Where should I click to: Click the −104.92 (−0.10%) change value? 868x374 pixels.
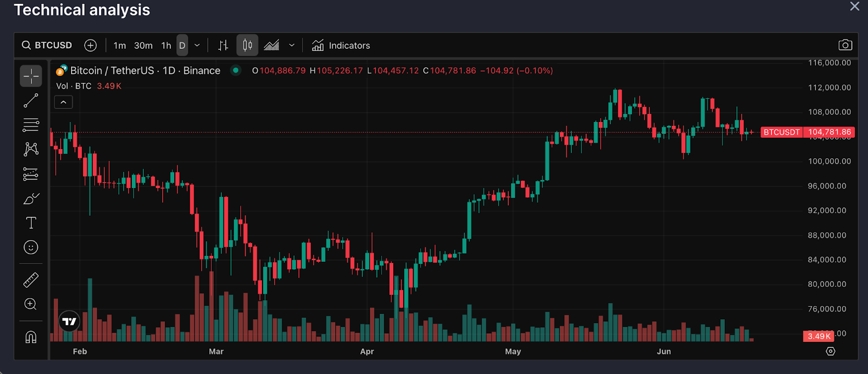coord(516,70)
